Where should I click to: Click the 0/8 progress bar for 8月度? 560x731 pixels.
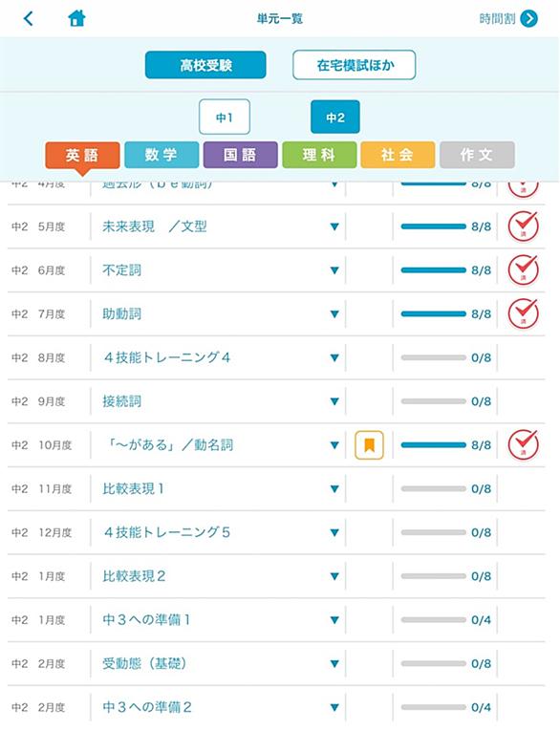point(434,358)
